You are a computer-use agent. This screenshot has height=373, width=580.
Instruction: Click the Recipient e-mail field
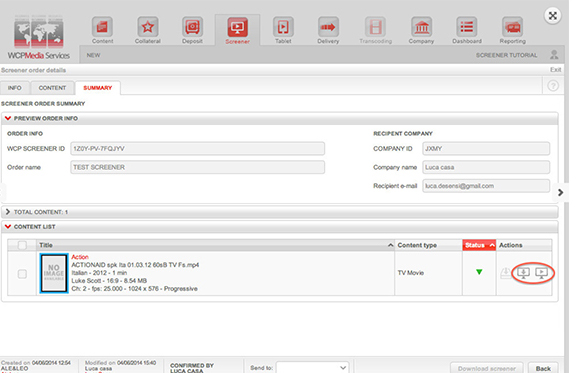coord(486,186)
